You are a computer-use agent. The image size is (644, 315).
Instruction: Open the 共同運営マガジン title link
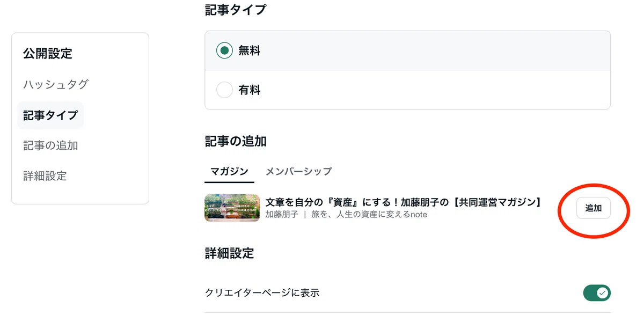pyautogui.click(x=404, y=202)
